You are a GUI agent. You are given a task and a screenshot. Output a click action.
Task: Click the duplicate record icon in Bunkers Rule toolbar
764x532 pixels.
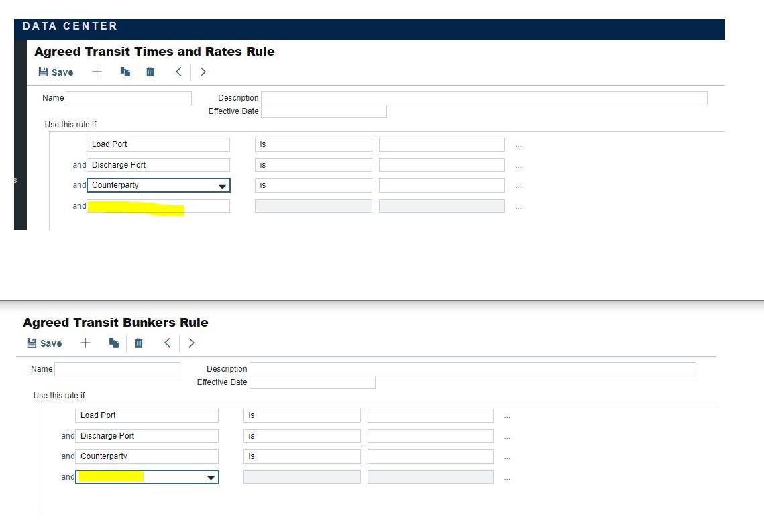(113, 343)
